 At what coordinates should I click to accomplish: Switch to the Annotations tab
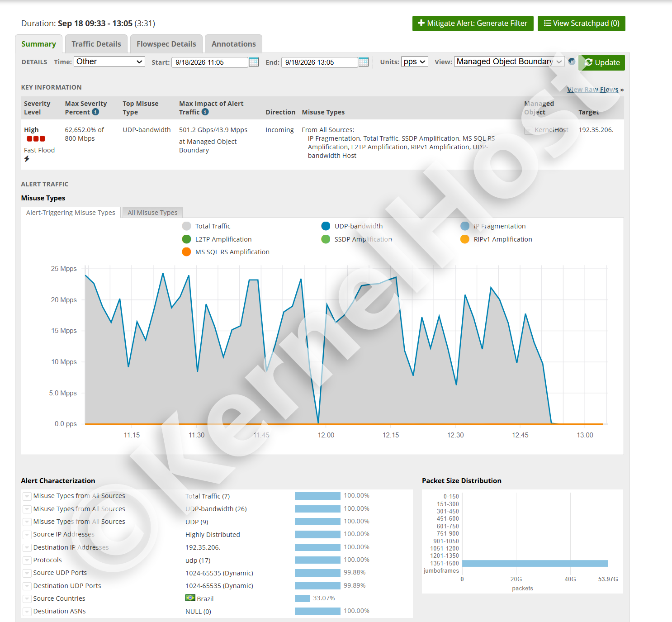pos(234,44)
